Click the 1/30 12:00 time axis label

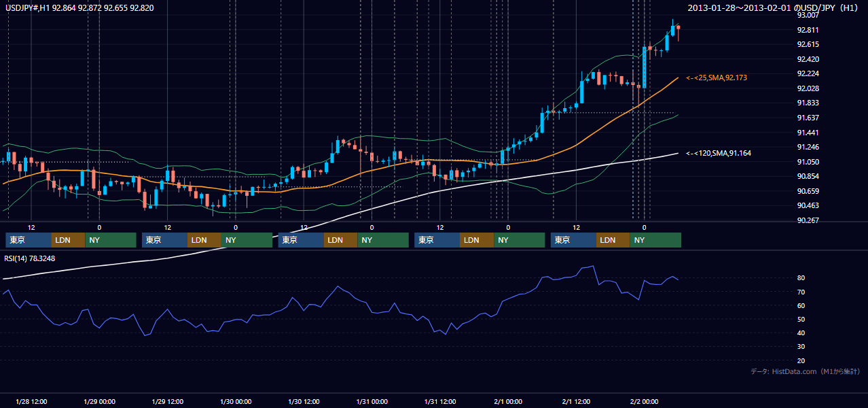[304, 402]
